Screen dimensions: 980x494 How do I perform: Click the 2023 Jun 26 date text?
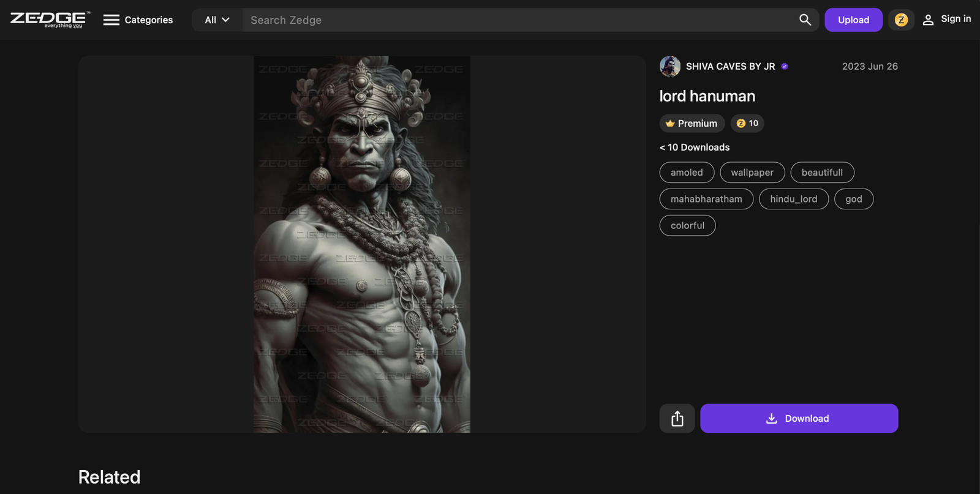tap(870, 66)
